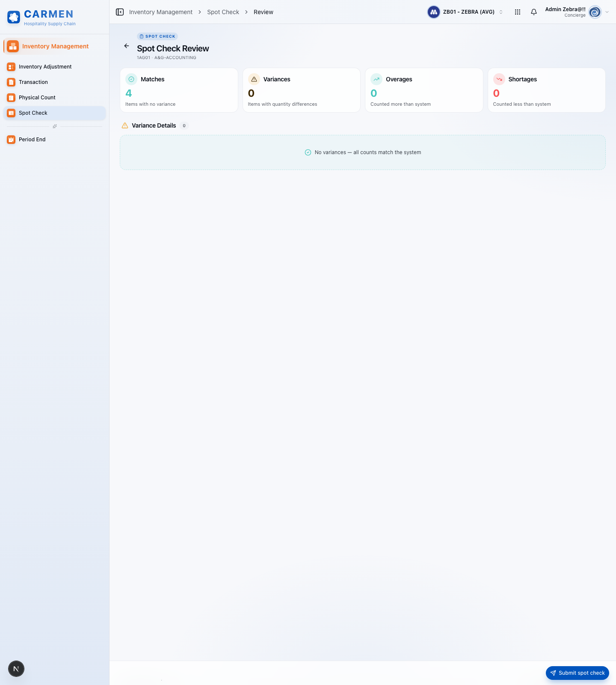Image resolution: width=616 pixels, height=685 pixels.
Task: Click the Variance Details warning icon
Action: (x=125, y=125)
